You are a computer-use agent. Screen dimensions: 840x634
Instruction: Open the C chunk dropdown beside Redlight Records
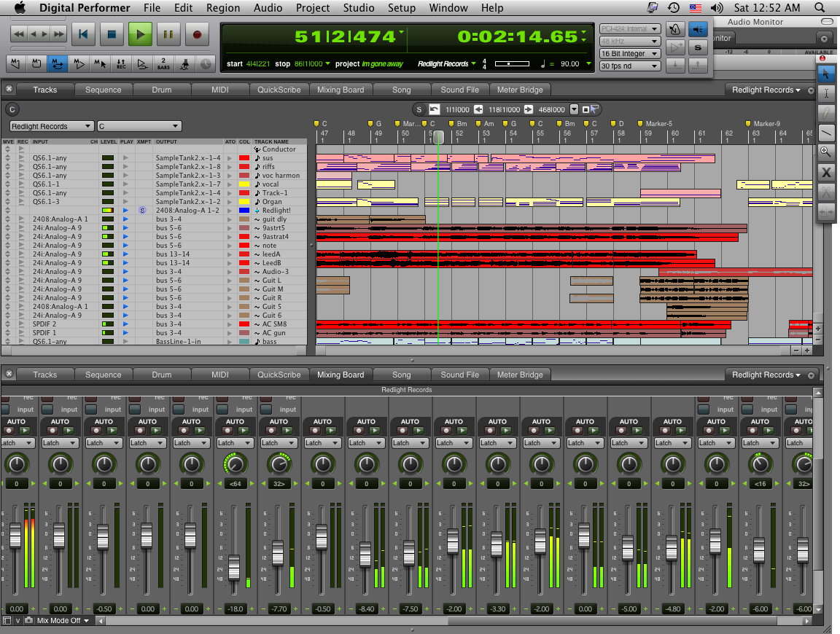tap(139, 126)
